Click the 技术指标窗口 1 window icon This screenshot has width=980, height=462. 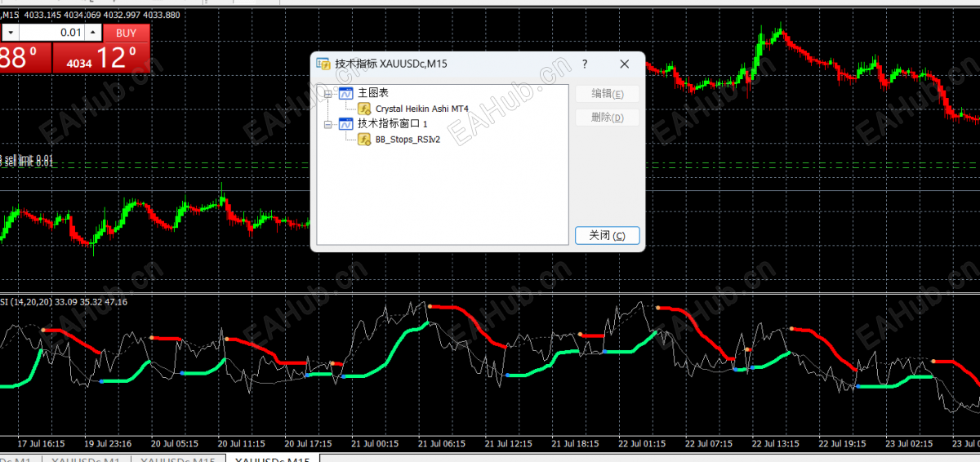click(x=345, y=124)
